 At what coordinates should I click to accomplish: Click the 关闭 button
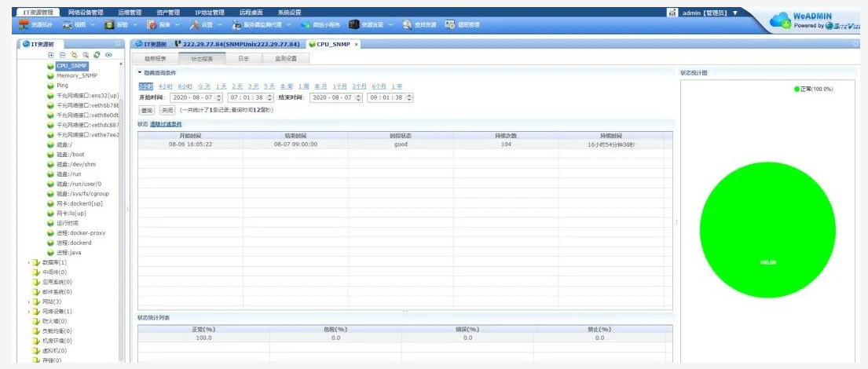point(167,110)
